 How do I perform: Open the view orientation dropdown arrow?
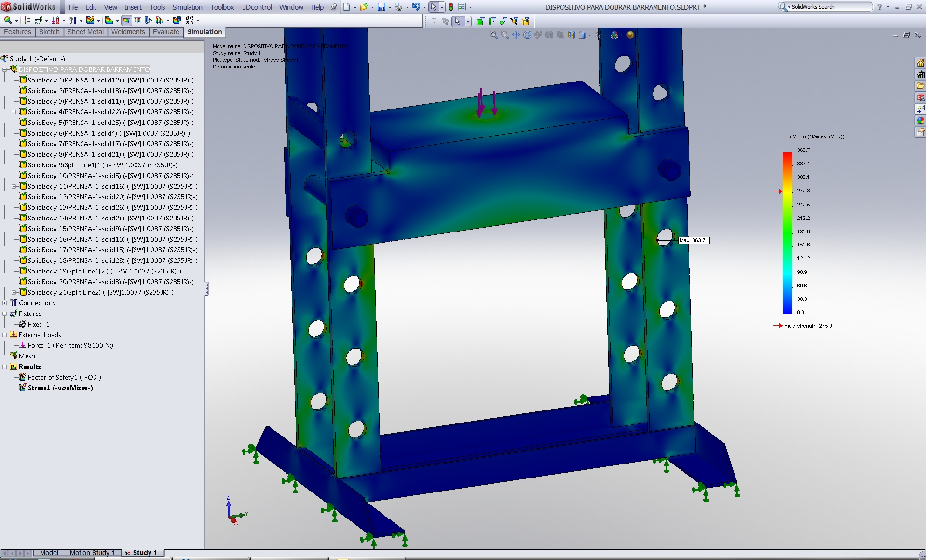[589, 35]
